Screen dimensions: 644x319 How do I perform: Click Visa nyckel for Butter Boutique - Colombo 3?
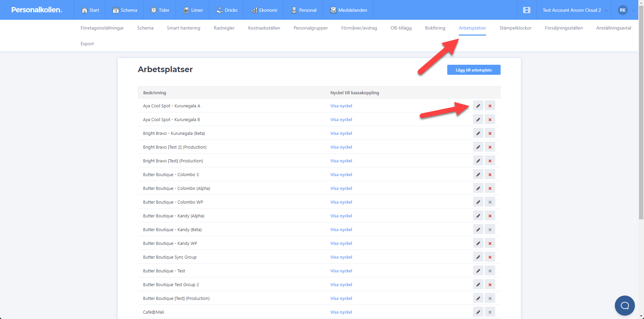coord(341,174)
